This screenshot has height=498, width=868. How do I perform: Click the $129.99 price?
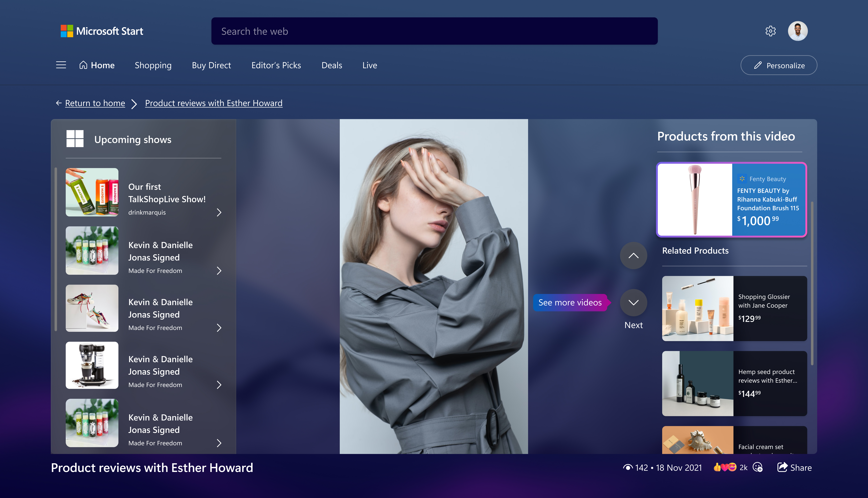(x=749, y=318)
